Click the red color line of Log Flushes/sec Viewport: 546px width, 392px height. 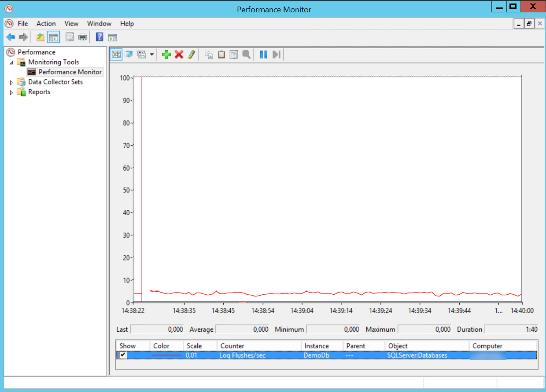(166, 355)
